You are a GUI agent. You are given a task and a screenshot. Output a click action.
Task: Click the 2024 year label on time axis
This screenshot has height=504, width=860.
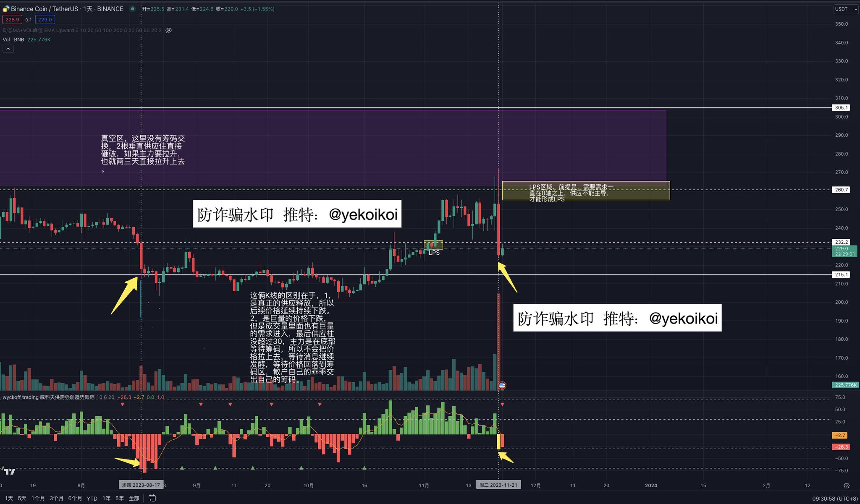coord(651,486)
